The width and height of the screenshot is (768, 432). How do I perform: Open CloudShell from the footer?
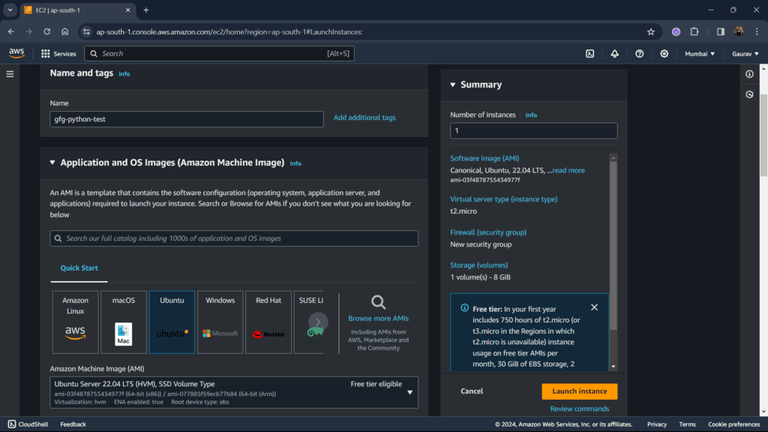tap(28, 424)
